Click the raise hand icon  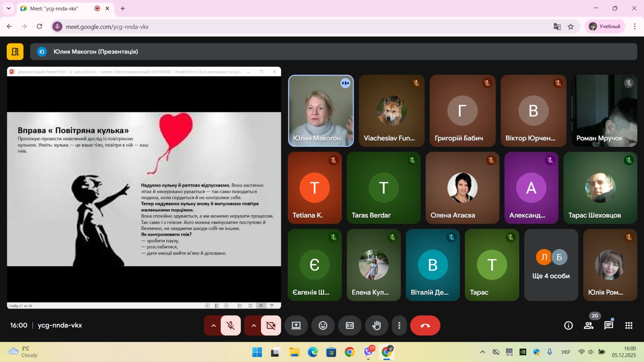[376, 325]
